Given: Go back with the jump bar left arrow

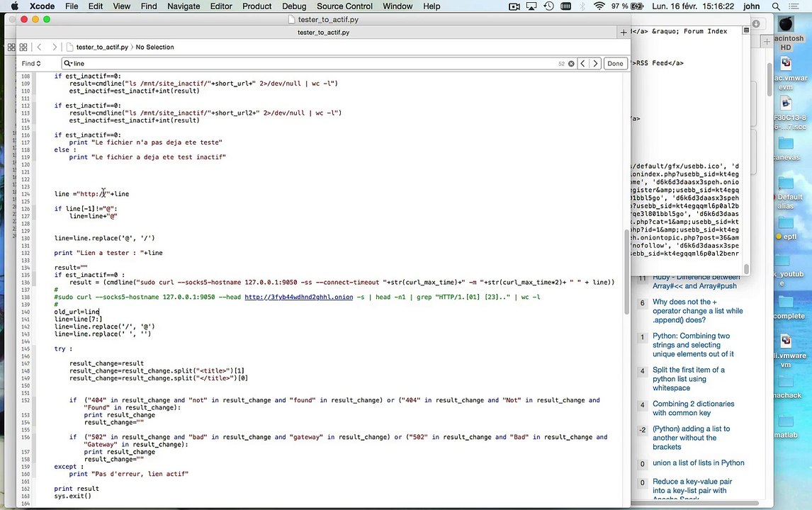Looking at the screenshot, I should (x=40, y=47).
